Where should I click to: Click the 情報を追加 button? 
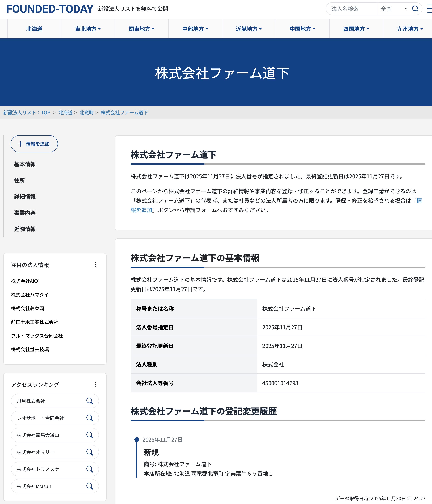(34, 144)
